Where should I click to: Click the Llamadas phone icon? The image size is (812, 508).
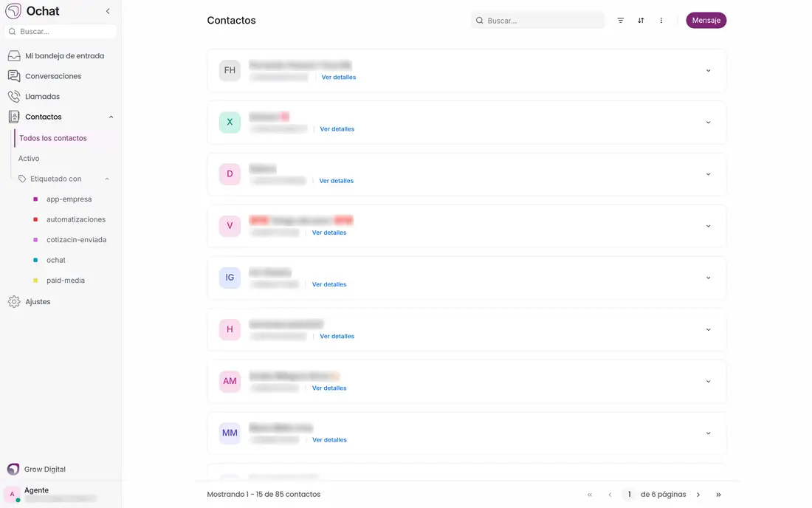coord(14,96)
